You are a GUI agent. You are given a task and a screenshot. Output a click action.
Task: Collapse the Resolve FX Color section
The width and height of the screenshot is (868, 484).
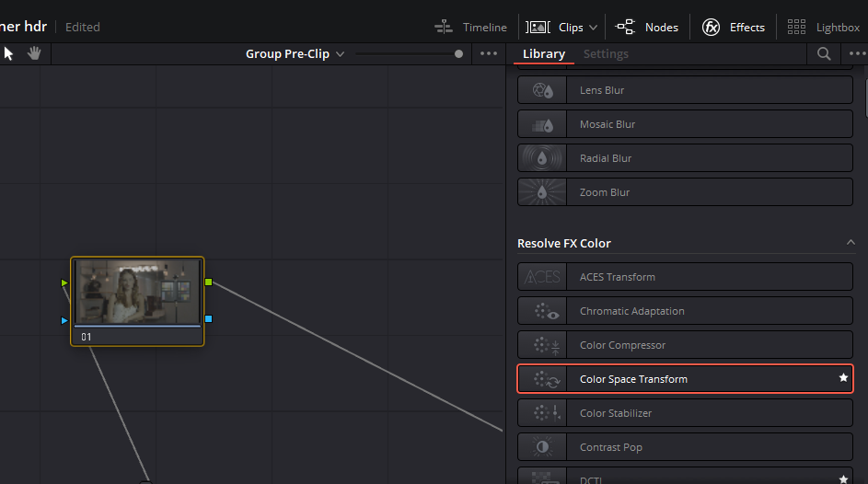pyautogui.click(x=851, y=242)
